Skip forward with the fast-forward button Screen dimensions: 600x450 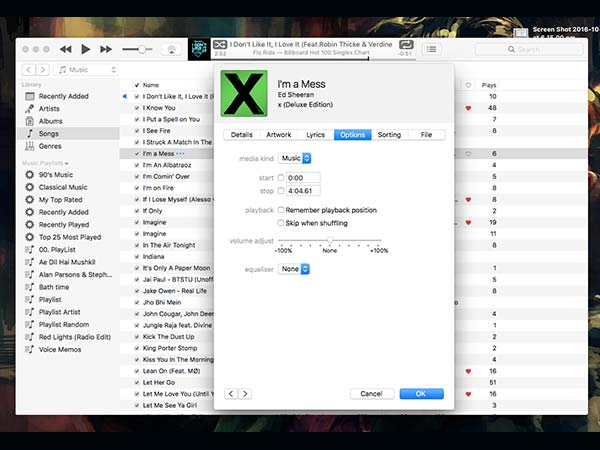106,49
